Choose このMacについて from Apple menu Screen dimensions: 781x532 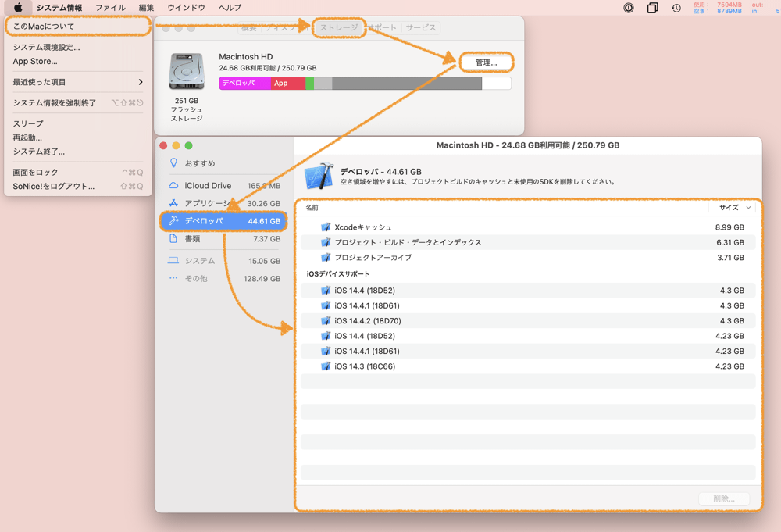click(x=77, y=27)
